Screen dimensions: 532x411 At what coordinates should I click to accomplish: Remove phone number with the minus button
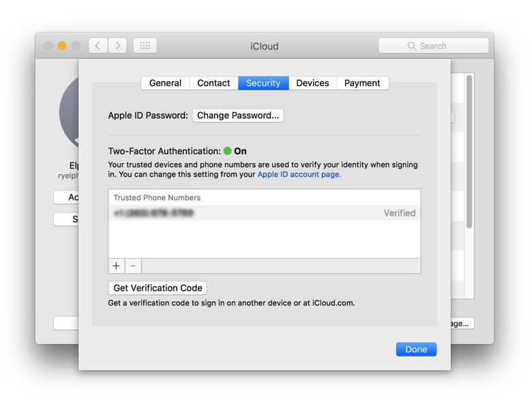[133, 266]
